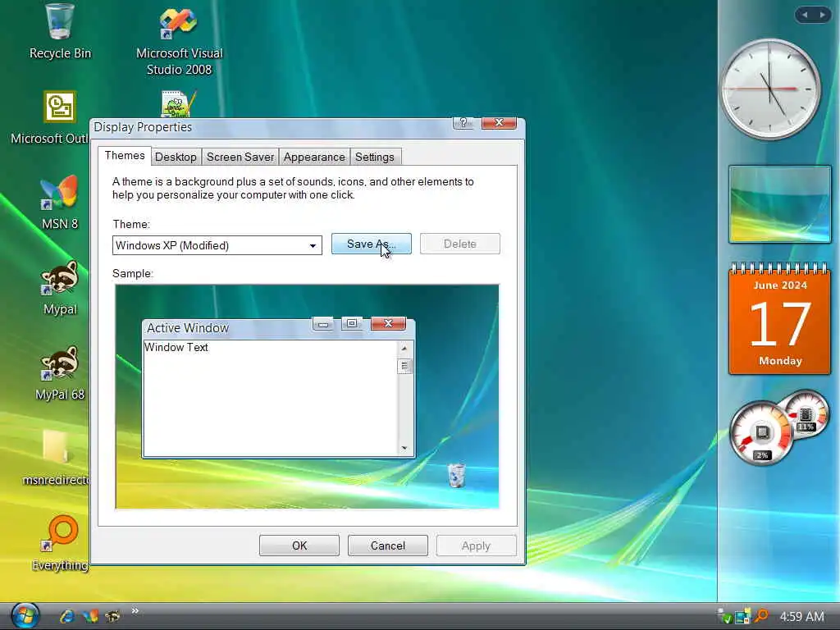The height and width of the screenshot is (630, 840).
Task: Click the June 17 calendar gadget
Action: tap(780, 318)
